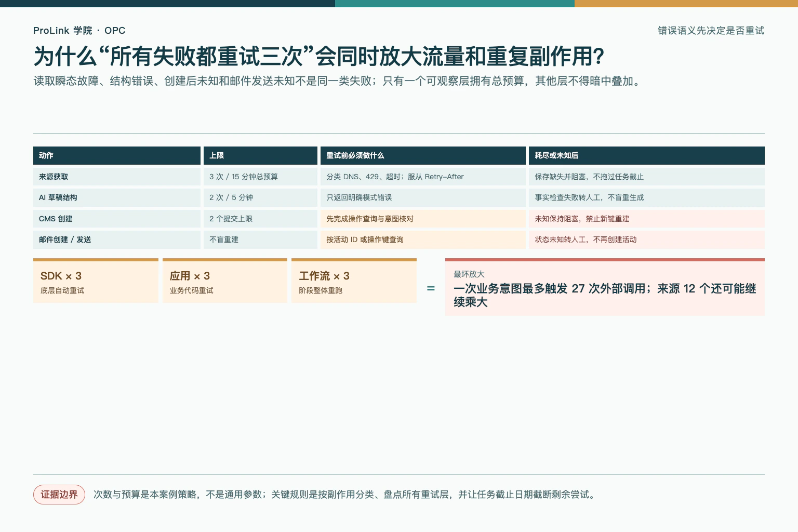Click the '3 次 / 15 分钟总预算' cell
The height and width of the screenshot is (532, 798).
(260, 177)
